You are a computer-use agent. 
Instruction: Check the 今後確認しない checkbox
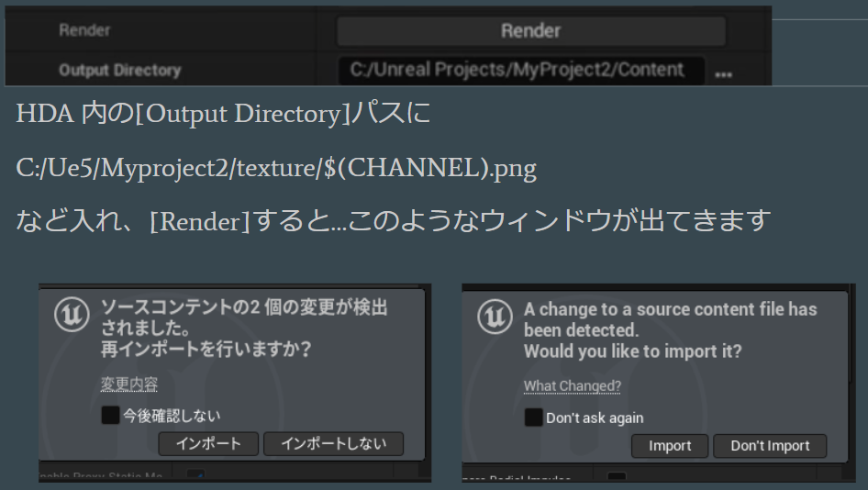tap(110, 416)
